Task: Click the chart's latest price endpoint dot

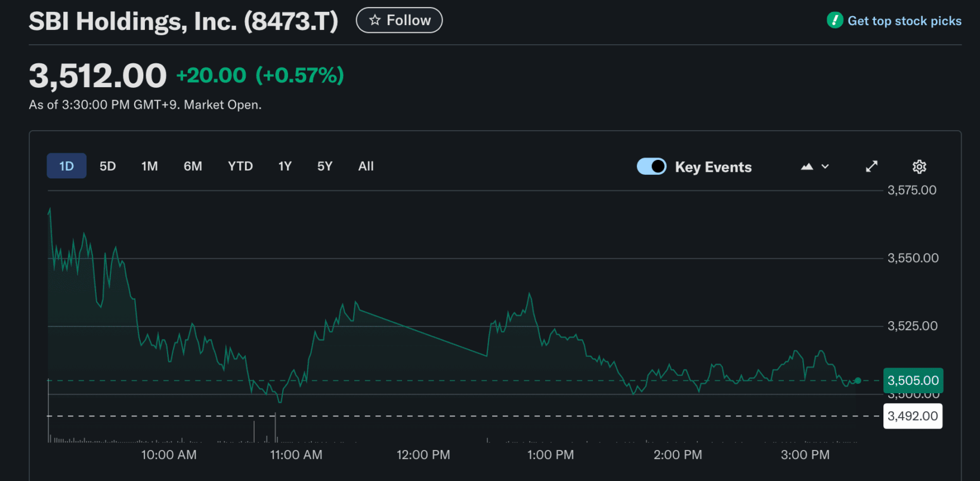Action: (858, 380)
